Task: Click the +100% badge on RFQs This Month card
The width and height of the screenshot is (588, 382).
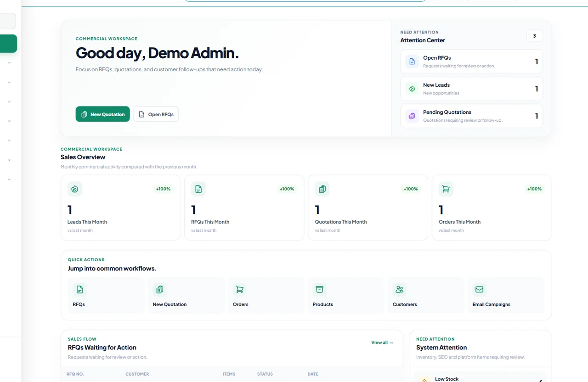Action: click(x=287, y=189)
